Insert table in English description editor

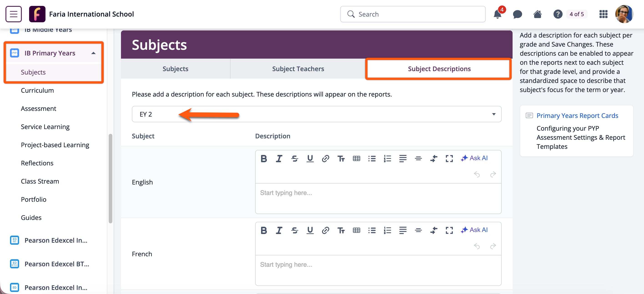coord(356,158)
